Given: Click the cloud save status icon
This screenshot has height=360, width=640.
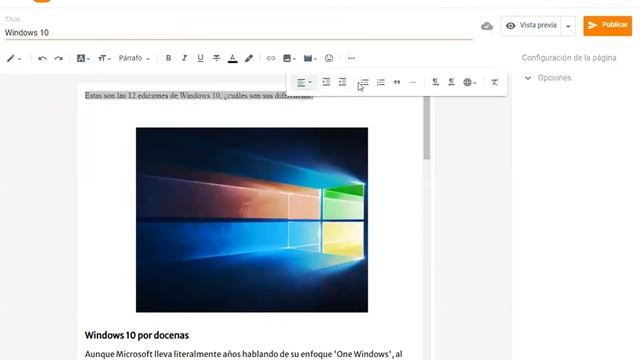Looking at the screenshot, I should (x=487, y=26).
